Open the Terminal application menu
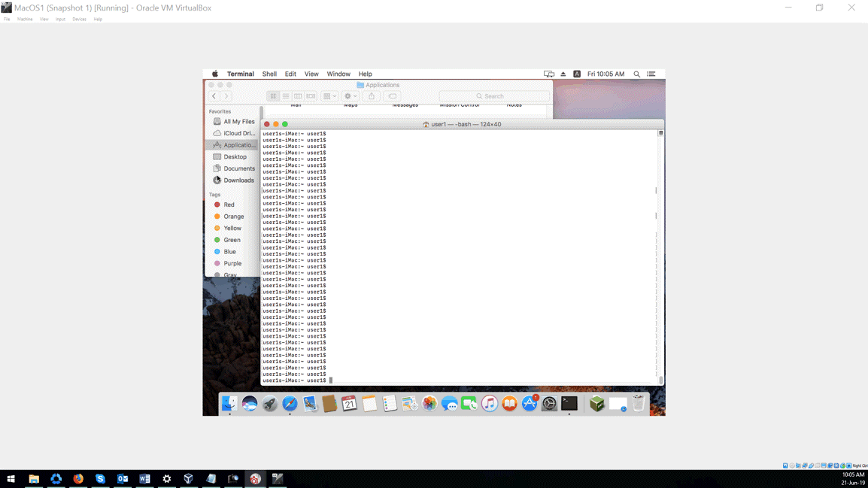Viewport: 868px width, 488px height. (x=240, y=74)
